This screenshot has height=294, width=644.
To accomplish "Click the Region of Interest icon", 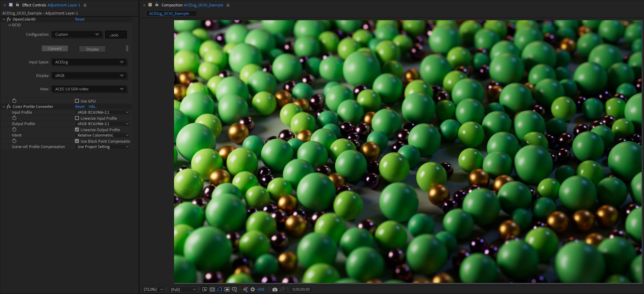I will tap(227, 289).
